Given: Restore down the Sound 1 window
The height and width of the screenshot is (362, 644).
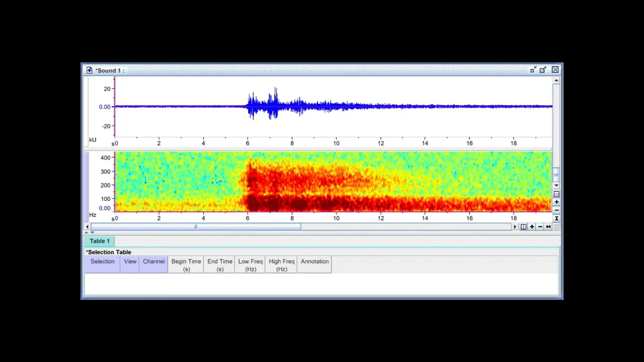Looking at the screenshot, I should [x=533, y=70].
